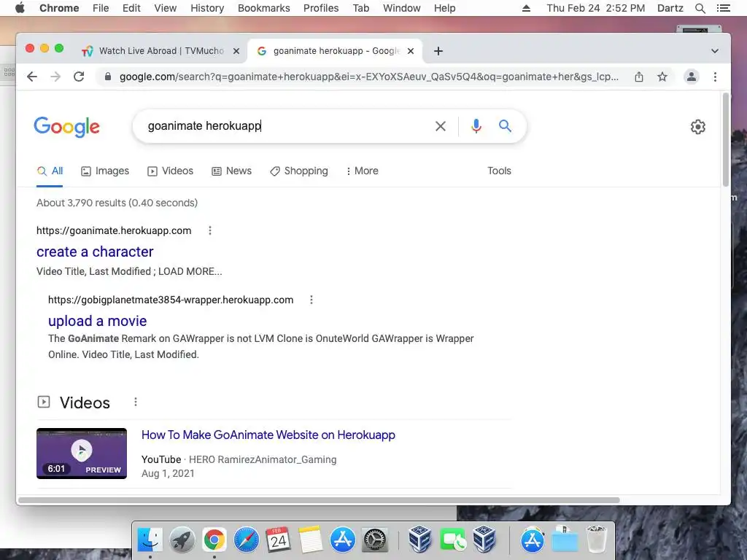The image size is (747, 560).
Task: Open search Tools options
Action: click(499, 171)
